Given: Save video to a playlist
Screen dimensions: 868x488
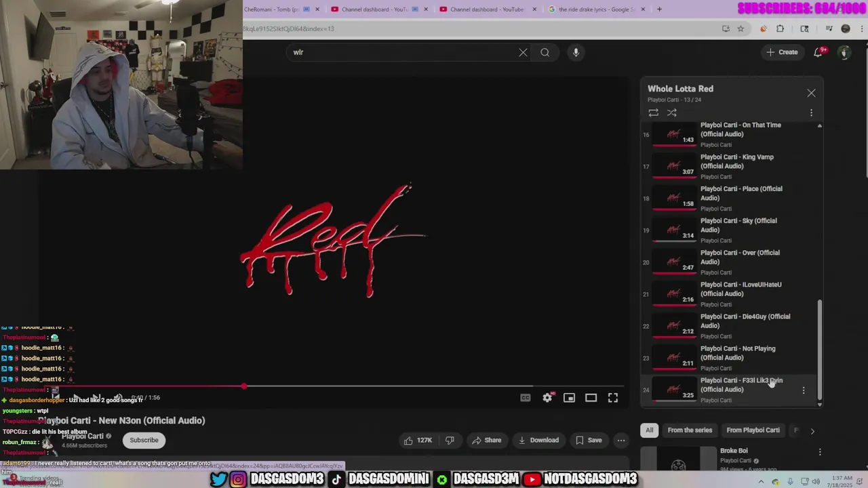Looking at the screenshot, I should click(x=588, y=441).
